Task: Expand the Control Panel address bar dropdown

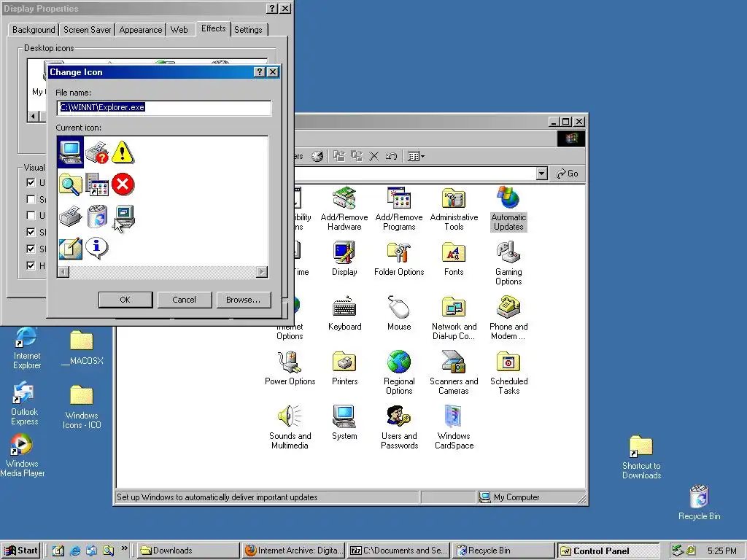Action: (x=542, y=174)
